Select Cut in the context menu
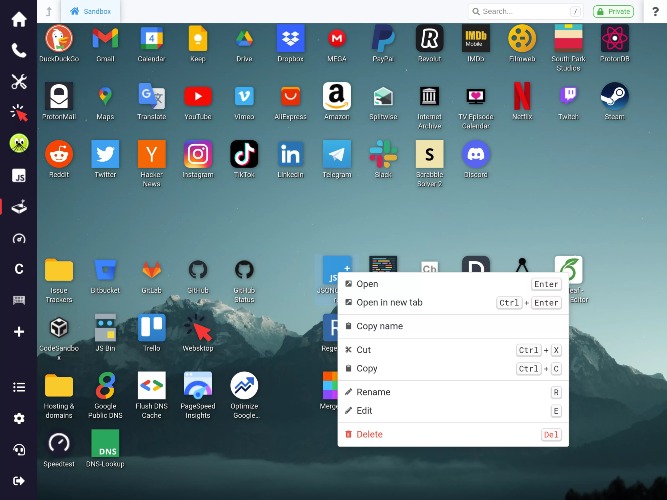The width and height of the screenshot is (667, 500). pyautogui.click(x=453, y=350)
